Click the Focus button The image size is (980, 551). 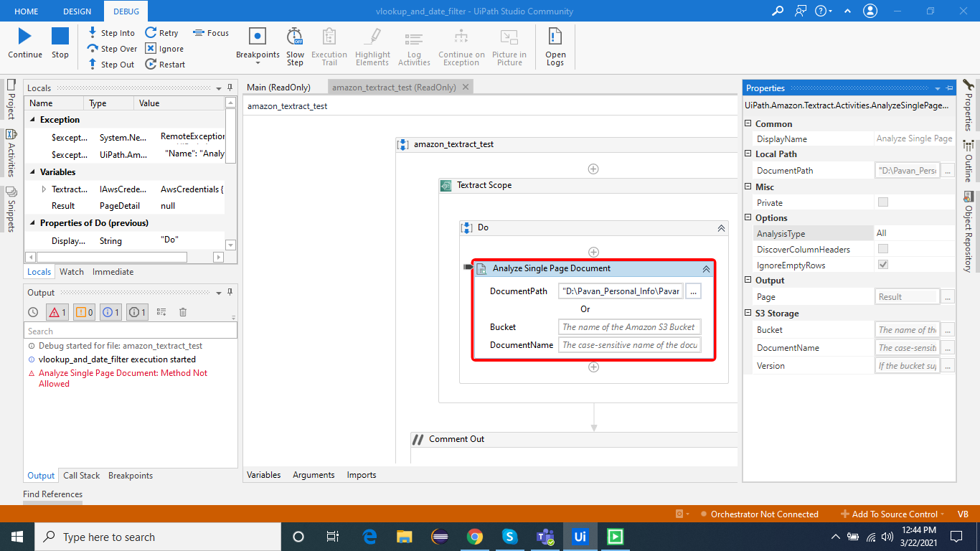211,33
